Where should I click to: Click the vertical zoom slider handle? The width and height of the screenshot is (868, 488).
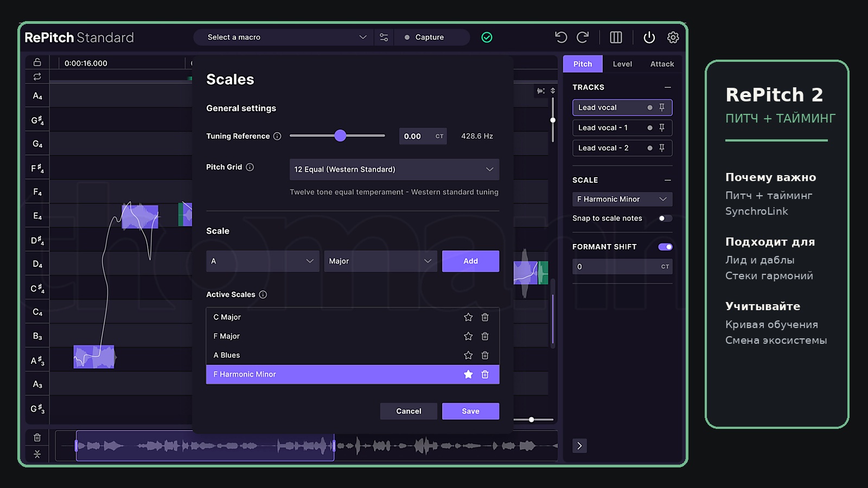pos(553,120)
